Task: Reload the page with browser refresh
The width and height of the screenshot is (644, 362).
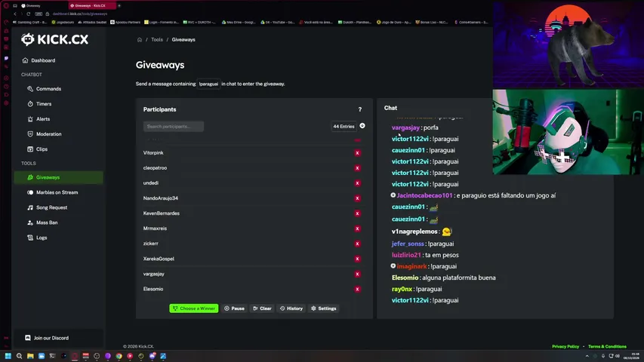Action: tap(29, 14)
